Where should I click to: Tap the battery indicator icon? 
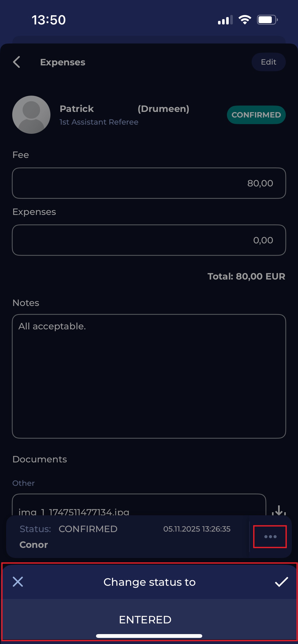(x=267, y=20)
